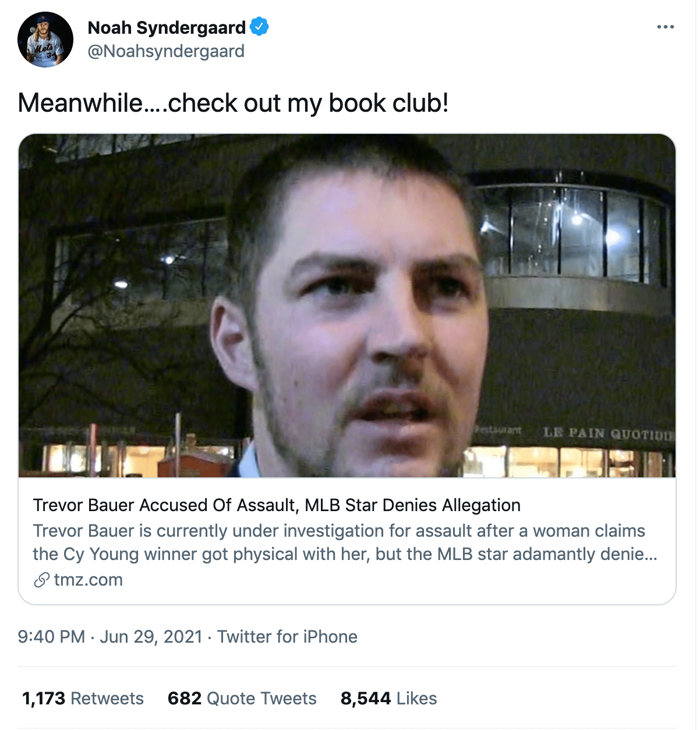
Task: Open the @Noahsyndergaard handle link
Action: tap(166, 51)
